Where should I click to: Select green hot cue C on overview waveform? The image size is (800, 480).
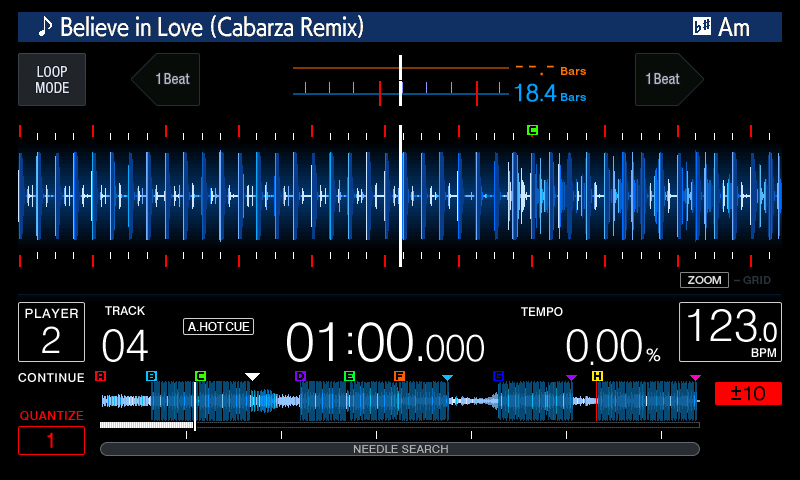point(200,376)
